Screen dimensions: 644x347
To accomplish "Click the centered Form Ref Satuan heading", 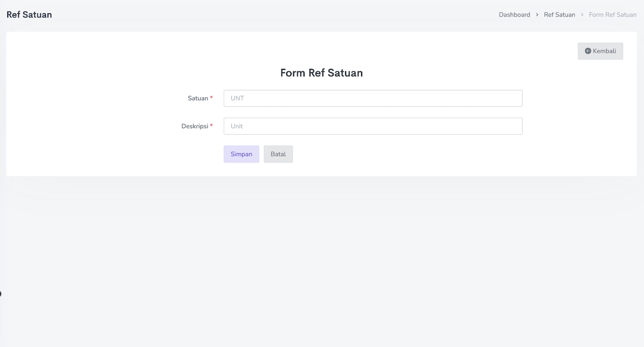I will click(x=321, y=73).
